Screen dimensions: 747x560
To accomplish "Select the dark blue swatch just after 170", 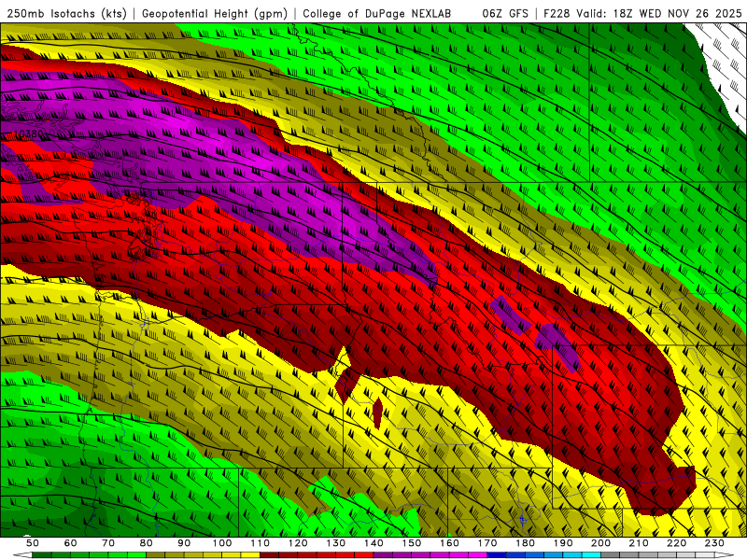I will tap(497, 554).
